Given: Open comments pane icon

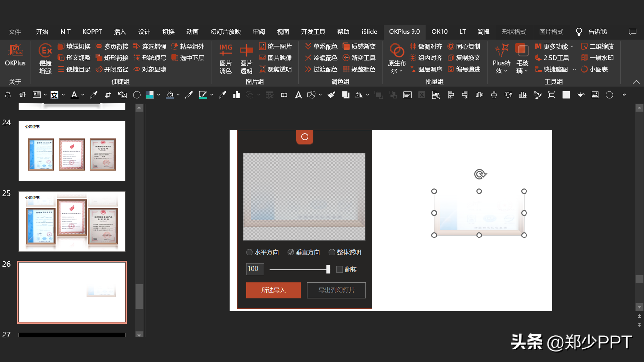Looking at the screenshot, I should pos(632,32).
